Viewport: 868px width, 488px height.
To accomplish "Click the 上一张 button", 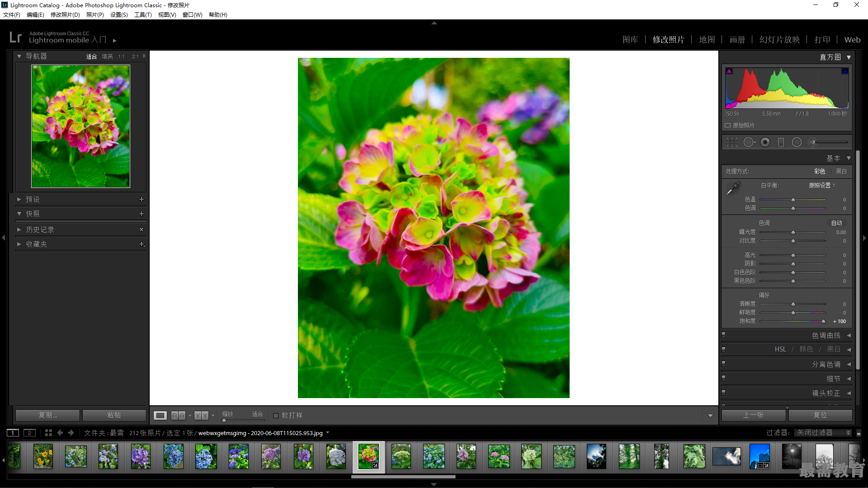I will pyautogui.click(x=754, y=415).
